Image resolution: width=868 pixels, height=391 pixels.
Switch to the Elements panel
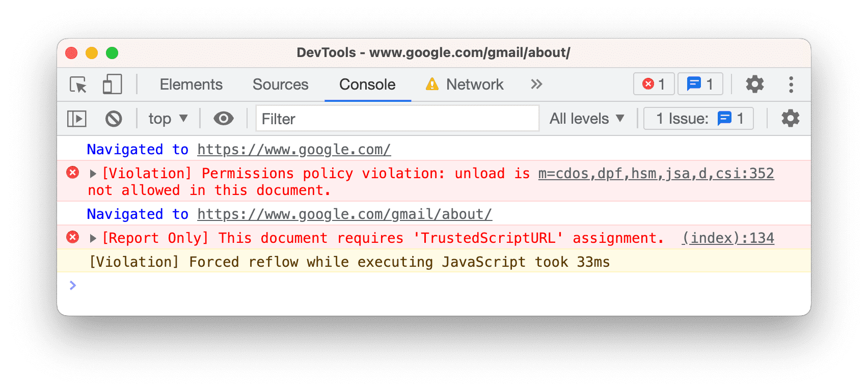pos(191,85)
